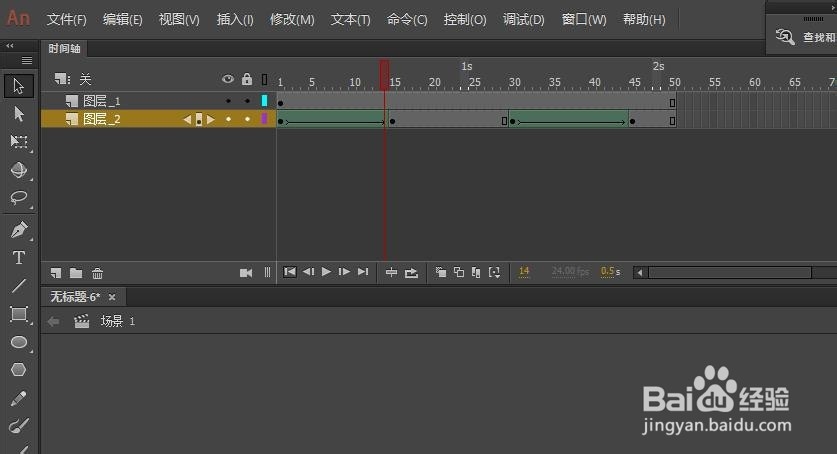Select the Selection arrow tool
The width and height of the screenshot is (837, 454).
(19, 86)
